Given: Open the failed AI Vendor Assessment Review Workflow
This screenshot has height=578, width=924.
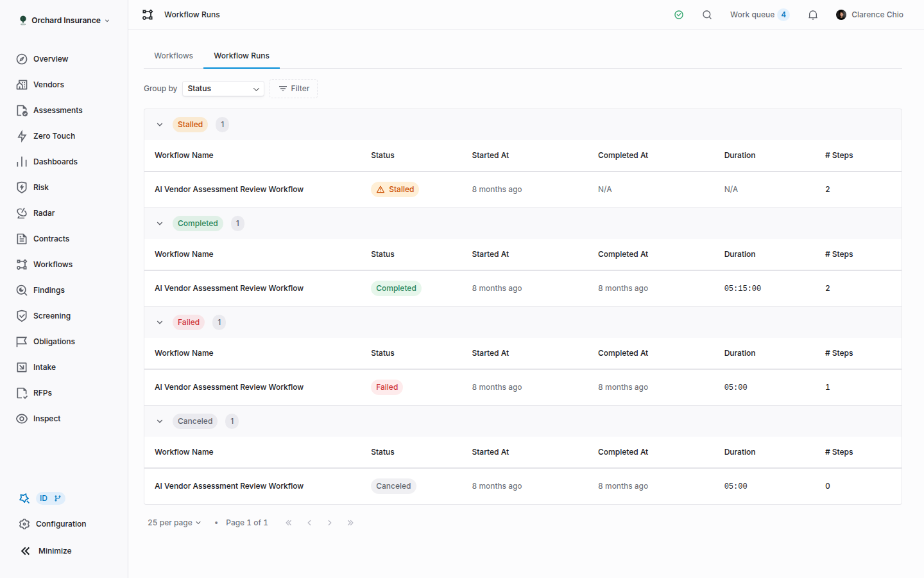Looking at the screenshot, I should [229, 387].
